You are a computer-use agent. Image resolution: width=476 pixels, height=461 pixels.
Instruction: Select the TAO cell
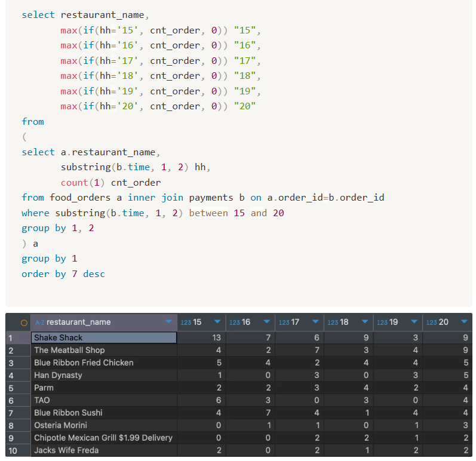coord(104,400)
